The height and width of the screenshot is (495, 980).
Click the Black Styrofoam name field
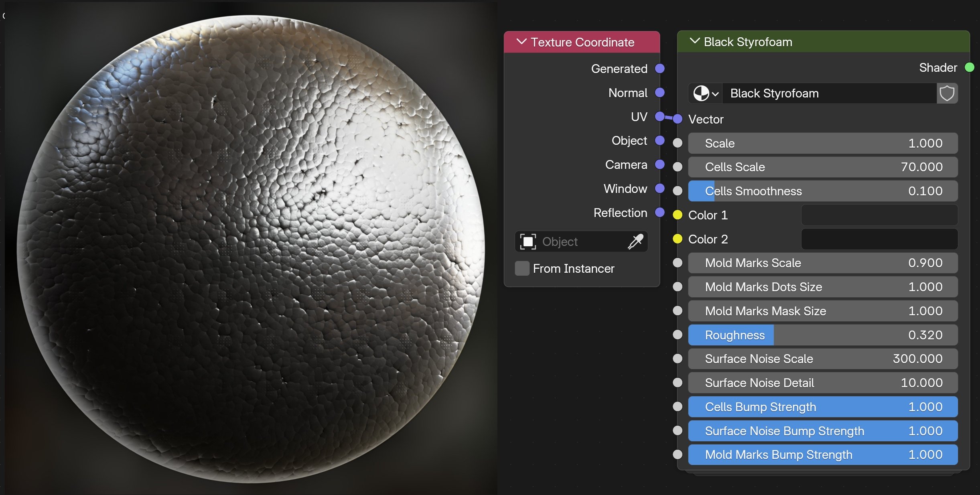coord(826,93)
